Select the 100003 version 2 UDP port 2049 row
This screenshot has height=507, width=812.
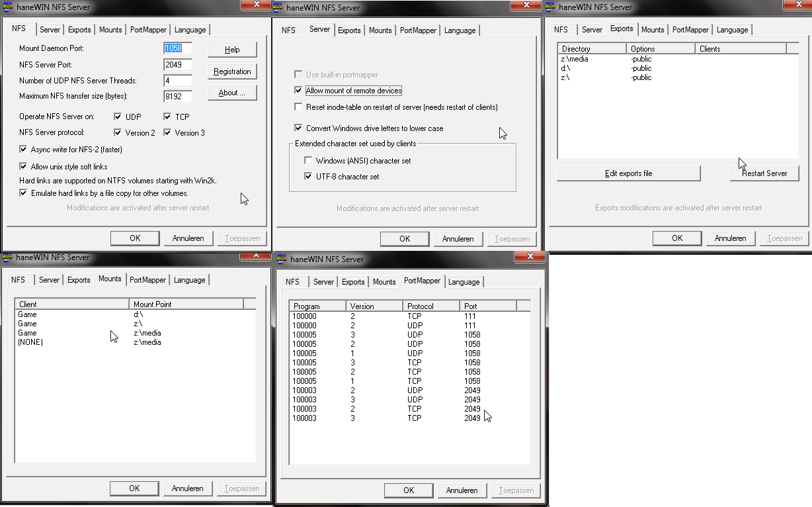coord(410,391)
